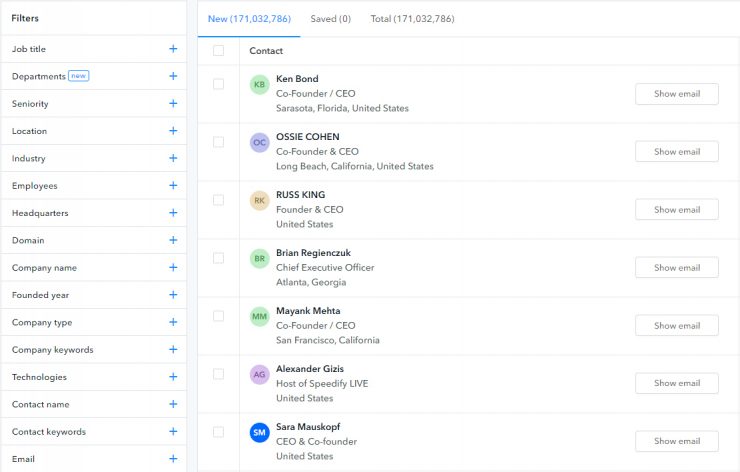This screenshot has height=472, width=740.
Task: Click Ossie Cohen's OC avatar icon
Action: pos(260,143)
